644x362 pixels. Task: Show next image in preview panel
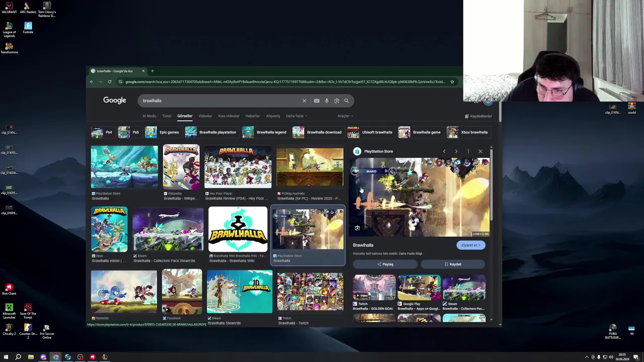pos(456,151)
